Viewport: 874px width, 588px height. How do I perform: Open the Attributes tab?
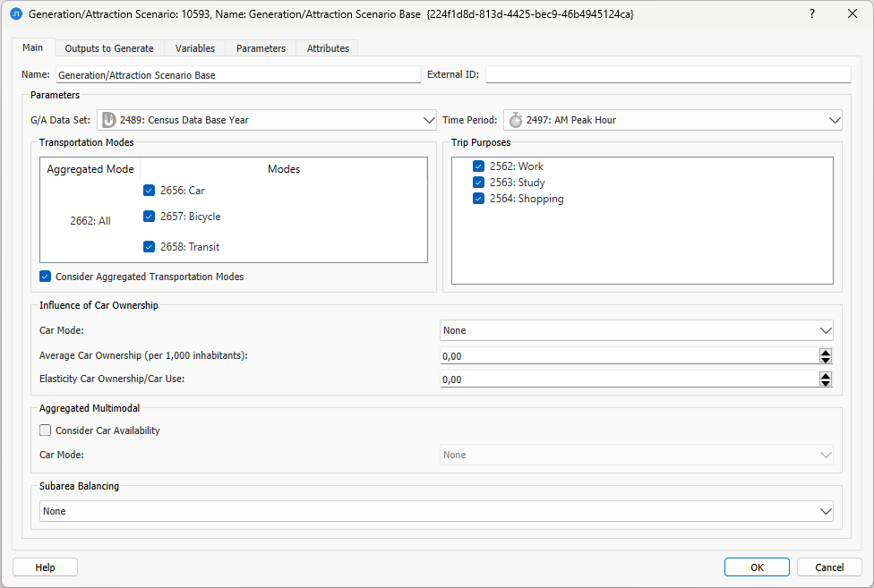[327, 47]
